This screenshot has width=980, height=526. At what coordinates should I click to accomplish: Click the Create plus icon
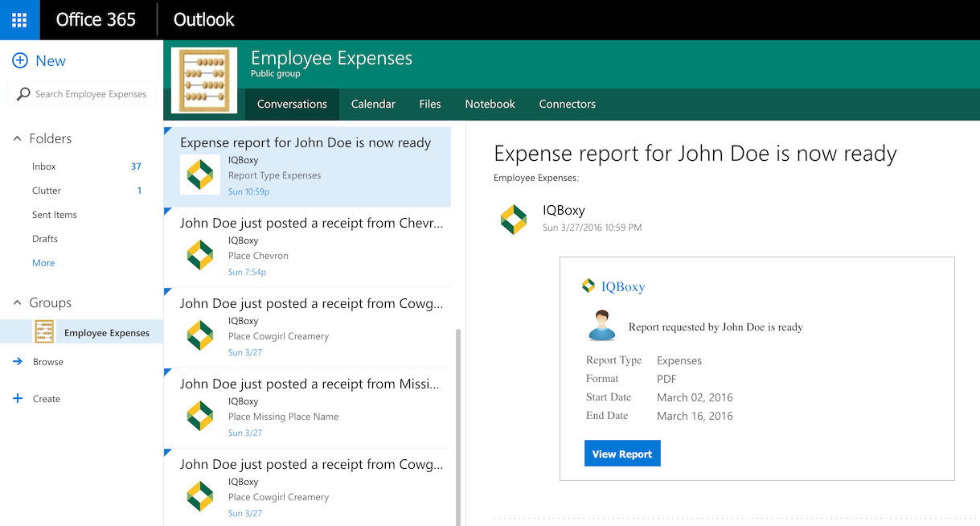[x=18, y=398]
